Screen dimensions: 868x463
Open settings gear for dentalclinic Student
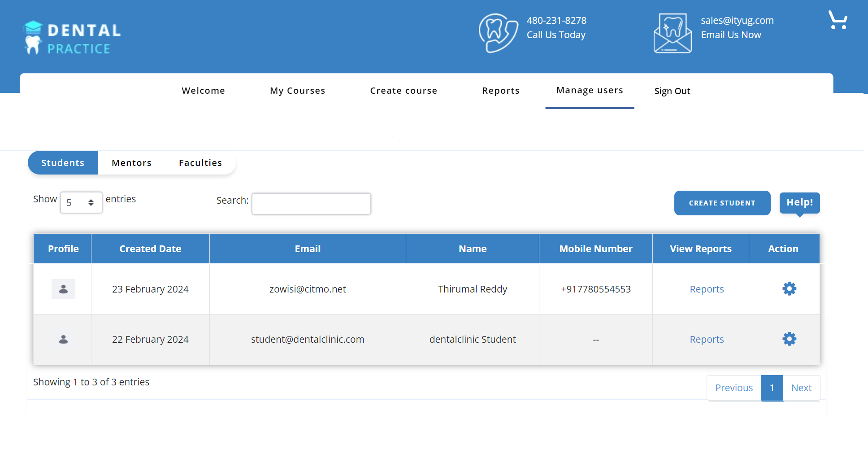coord(789,339)
